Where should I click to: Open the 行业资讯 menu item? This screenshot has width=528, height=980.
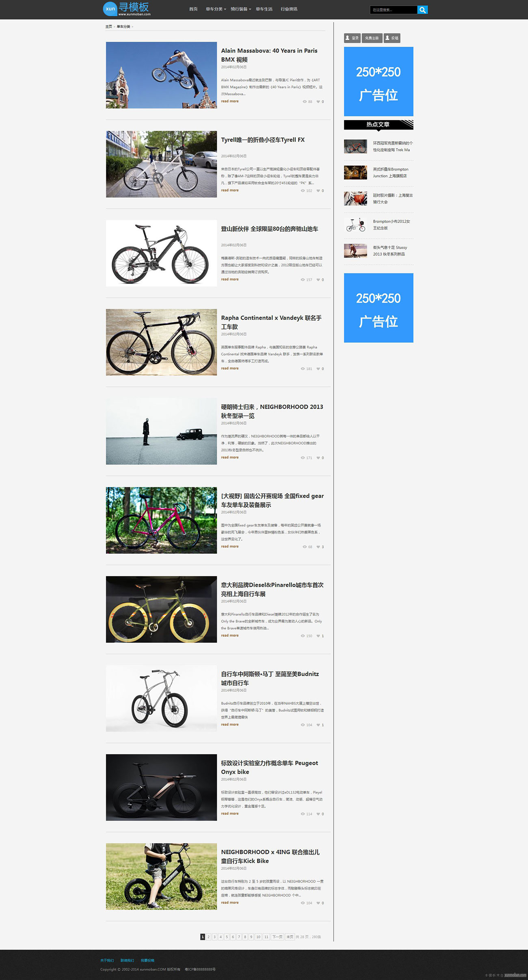point(289,9)
